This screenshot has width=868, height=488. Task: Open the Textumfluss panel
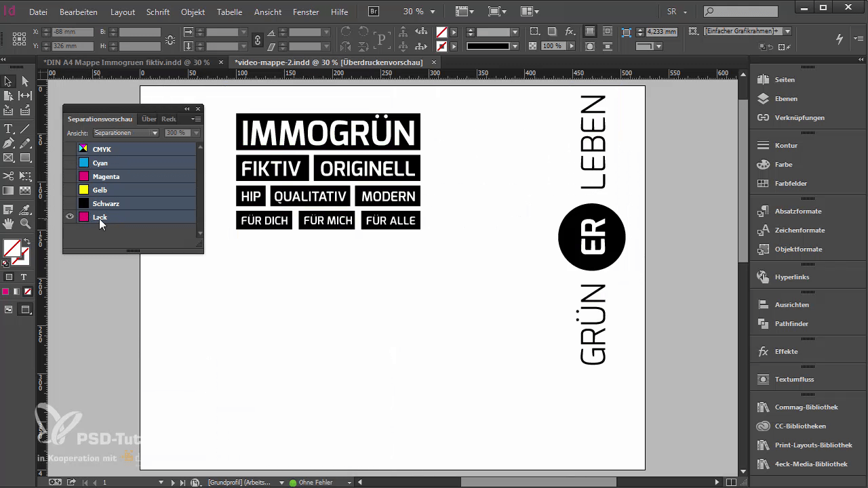point(794,380)
